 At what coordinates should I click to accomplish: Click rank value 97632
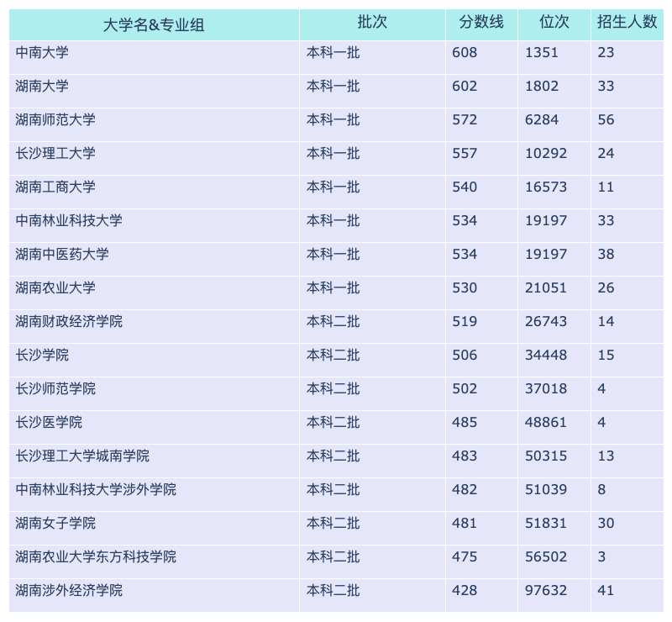546,590
